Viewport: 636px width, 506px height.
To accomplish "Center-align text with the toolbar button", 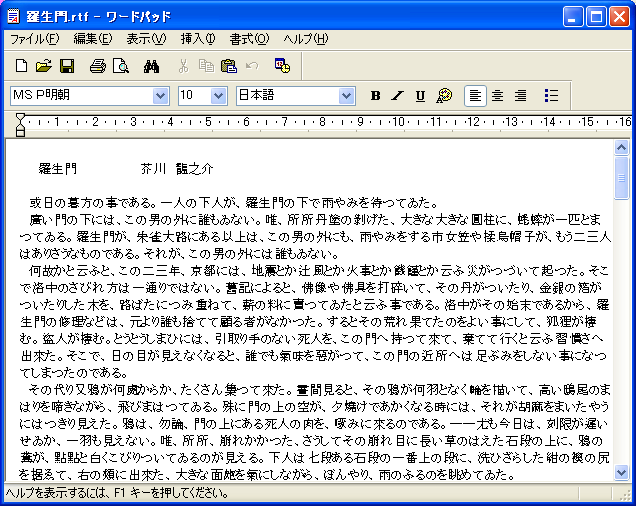I will coord(498,96).
